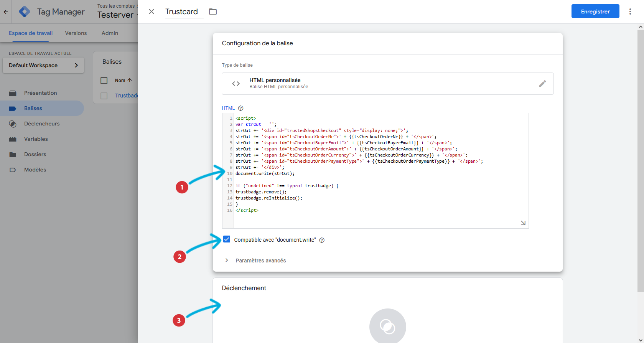Click the pencil icon to edit tag type

[x=542, y=84]
